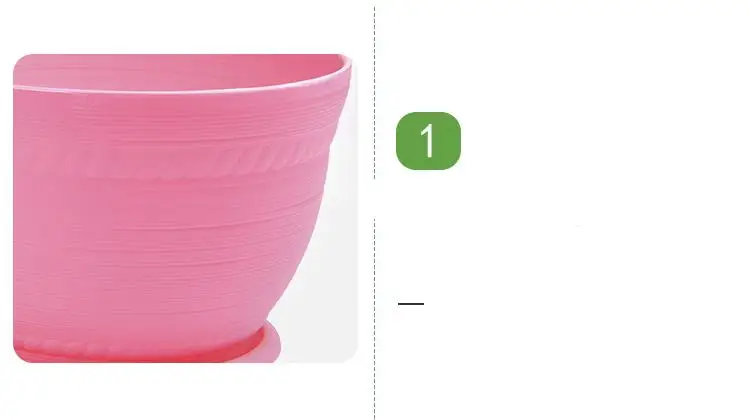The height and width of the screenshot is (420, 750).
Task: Click the green number 1 badge
Action: pyautogui.click(x=428, y=141)
